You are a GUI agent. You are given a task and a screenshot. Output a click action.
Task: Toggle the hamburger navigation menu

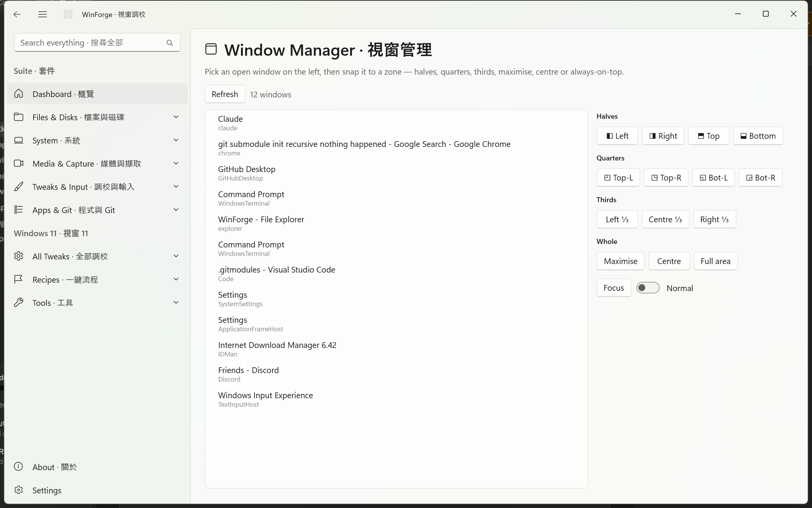tap(43, 14)
